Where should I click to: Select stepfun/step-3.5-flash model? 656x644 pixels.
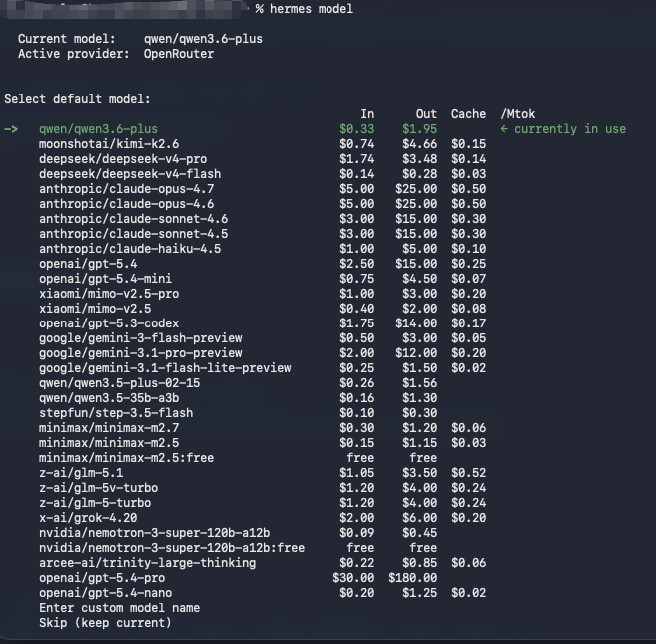pos(116,413)
